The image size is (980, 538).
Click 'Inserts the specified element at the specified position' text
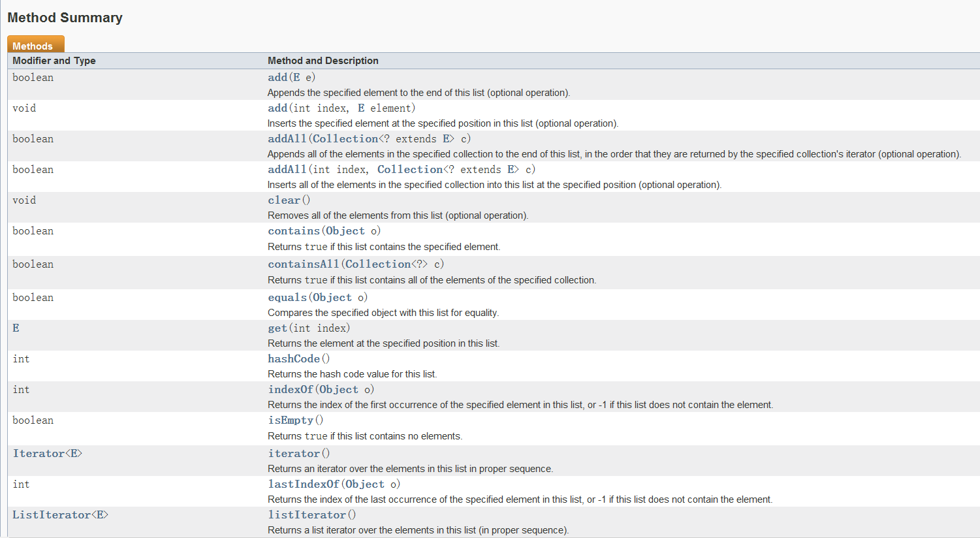pyautogui.click(x=443, y=123)
